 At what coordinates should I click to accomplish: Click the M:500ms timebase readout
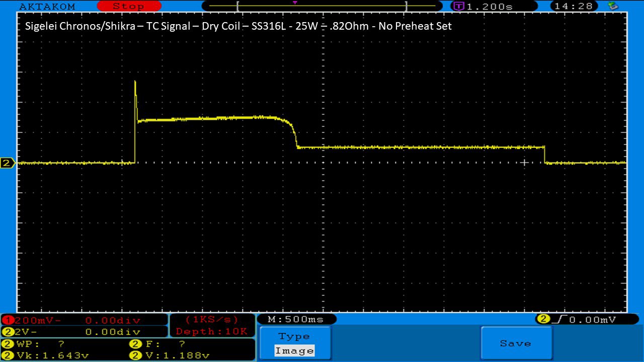296,319
